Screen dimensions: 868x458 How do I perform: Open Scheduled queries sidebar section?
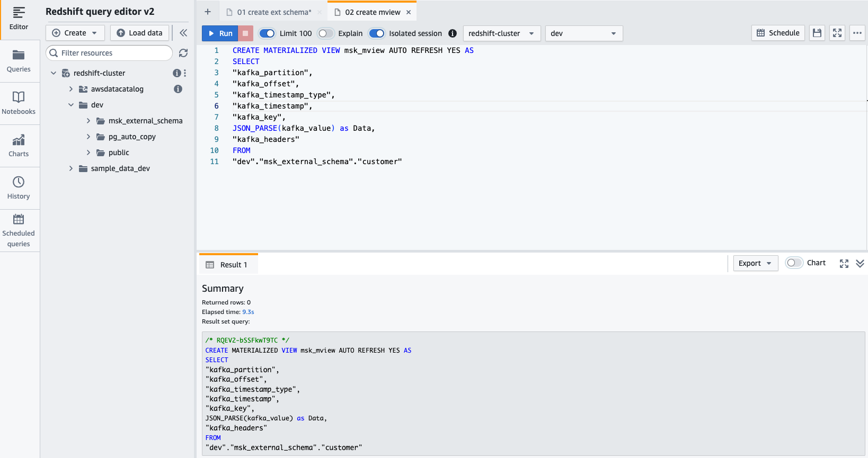[x=19, y=231]
